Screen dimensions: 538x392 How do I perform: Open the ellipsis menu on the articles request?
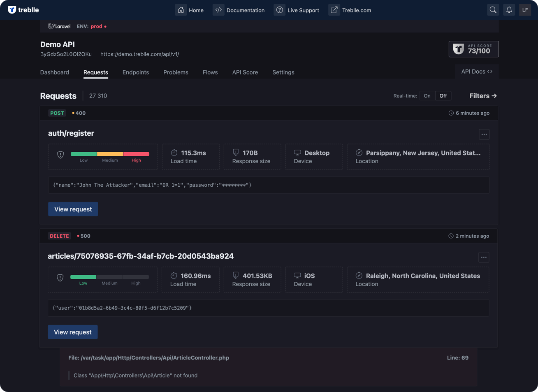(x=484, y=257)
